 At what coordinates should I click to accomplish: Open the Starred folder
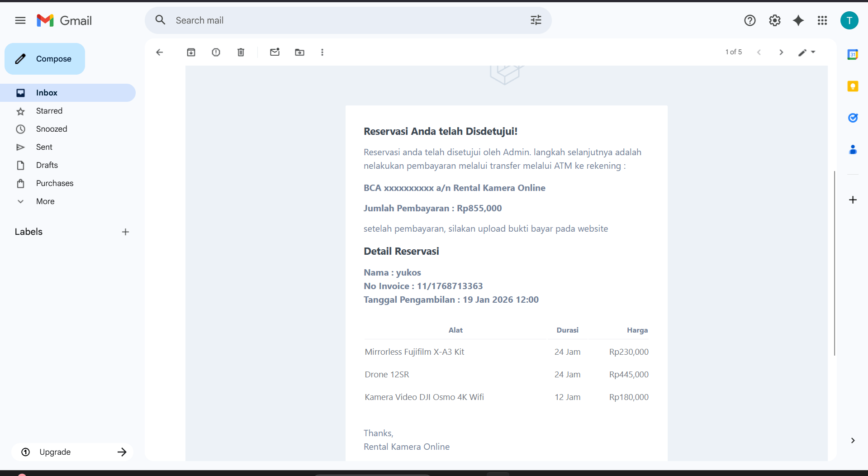point(68,111)
